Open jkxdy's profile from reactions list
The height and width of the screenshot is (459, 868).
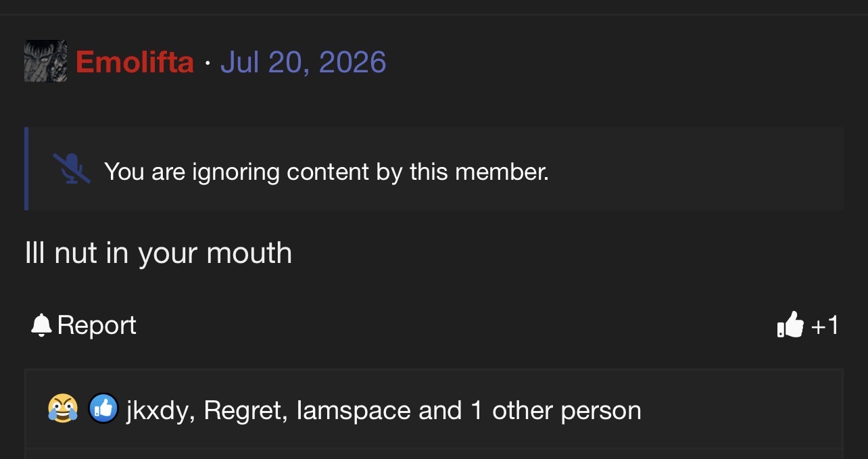coord(158,410)
